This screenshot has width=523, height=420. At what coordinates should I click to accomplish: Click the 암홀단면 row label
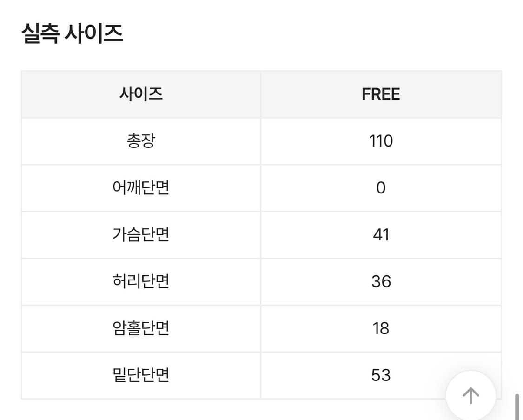[140, 328]
